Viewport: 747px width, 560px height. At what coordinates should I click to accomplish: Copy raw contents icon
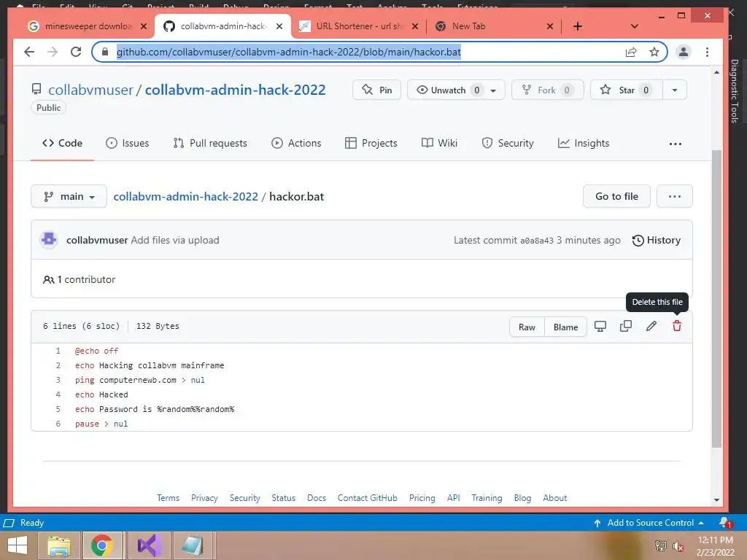[625, 326]
